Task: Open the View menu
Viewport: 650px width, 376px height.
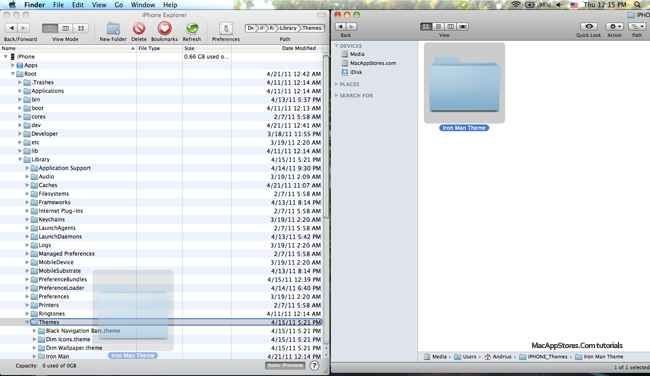Action: tap(99, 5)
